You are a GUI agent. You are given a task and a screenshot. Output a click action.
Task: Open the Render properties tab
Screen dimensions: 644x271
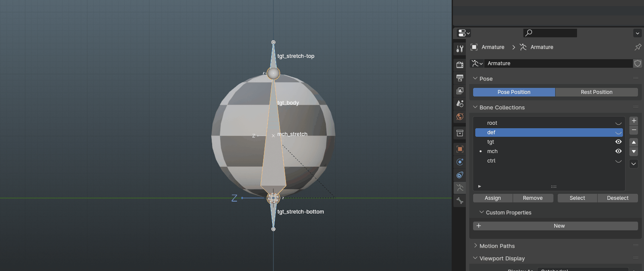pyautogui.click(x=459, y=64)
